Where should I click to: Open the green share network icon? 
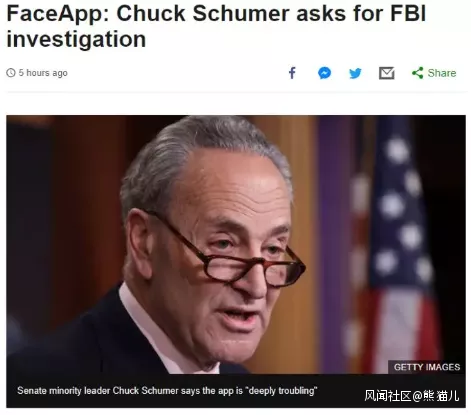(417, 73)
